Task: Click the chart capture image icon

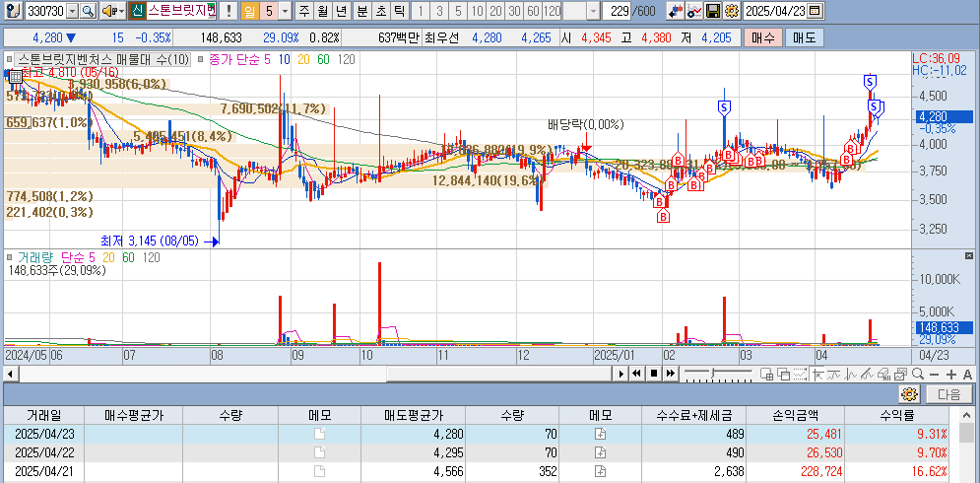Action: [900, 375]
